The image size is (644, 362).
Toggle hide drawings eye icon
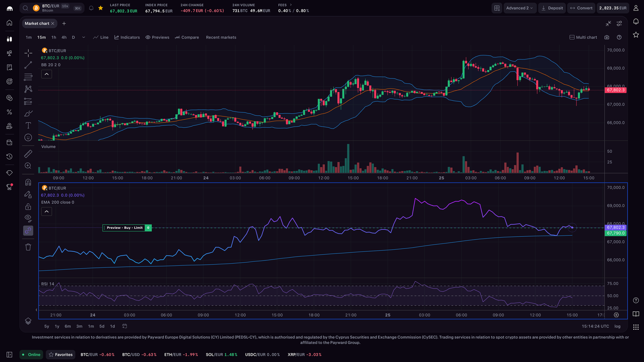tap(28, 218)
